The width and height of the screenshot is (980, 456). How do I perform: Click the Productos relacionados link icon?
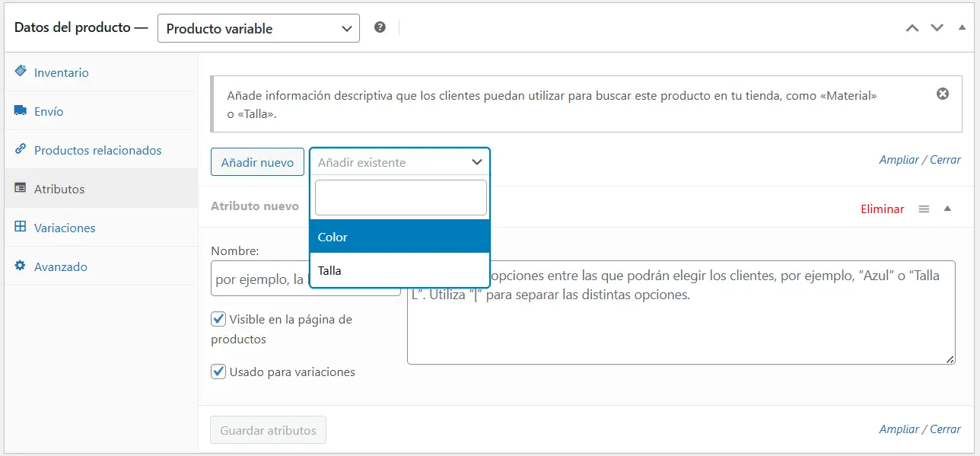(x=21, y=150)
